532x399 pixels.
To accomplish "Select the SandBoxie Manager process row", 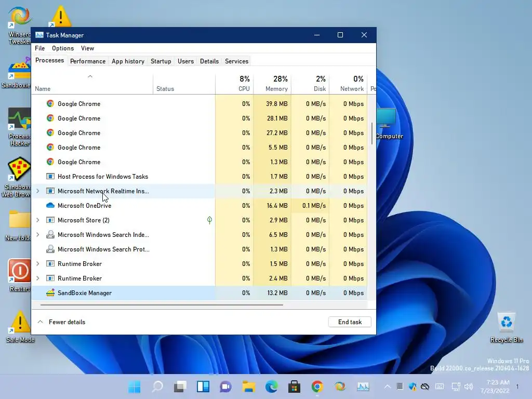I will (199, 293).
